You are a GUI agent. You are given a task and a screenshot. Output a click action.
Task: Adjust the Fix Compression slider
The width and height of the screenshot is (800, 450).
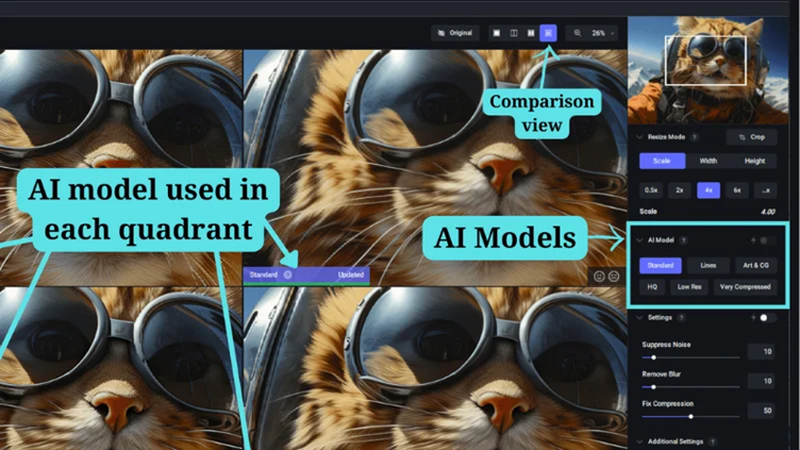tap(690, 417)
